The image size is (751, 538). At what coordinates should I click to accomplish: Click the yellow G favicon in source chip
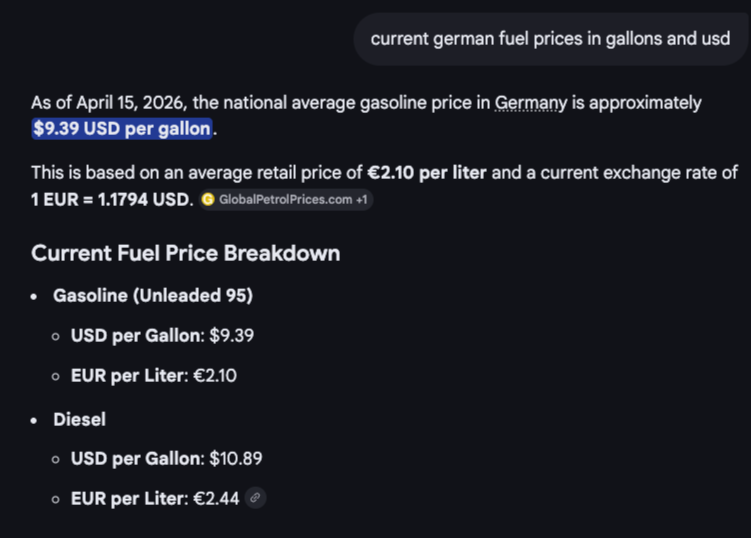(x=208, y=200)
